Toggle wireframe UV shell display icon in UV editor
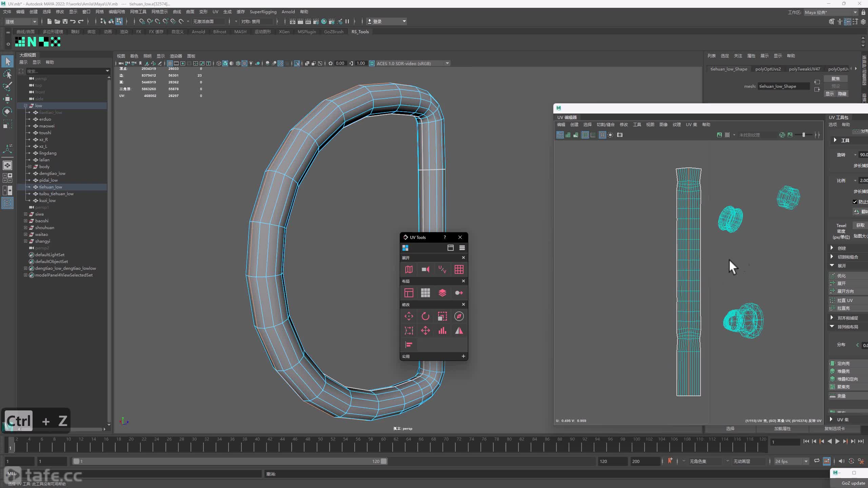 (560, 135)
